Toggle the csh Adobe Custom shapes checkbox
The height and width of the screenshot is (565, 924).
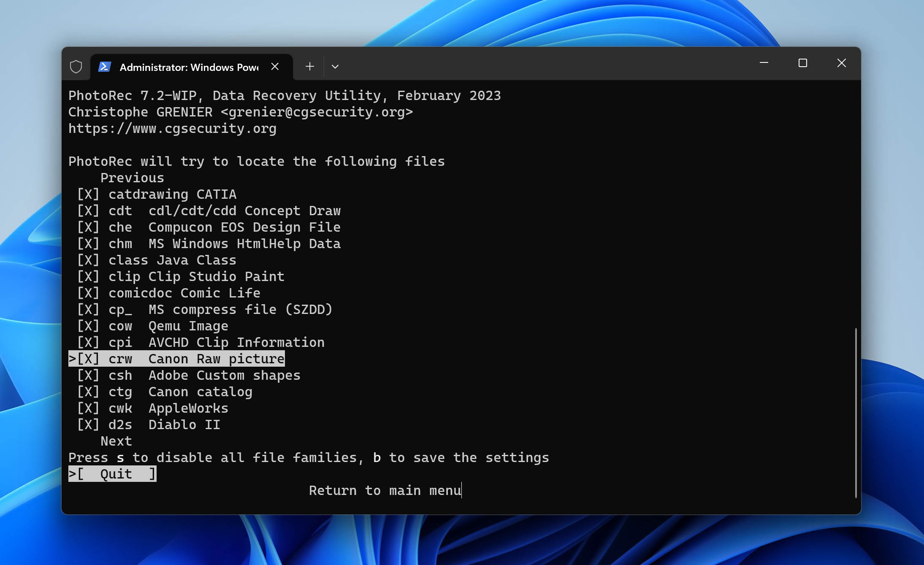pyautogui.click(x=88, y=375)
